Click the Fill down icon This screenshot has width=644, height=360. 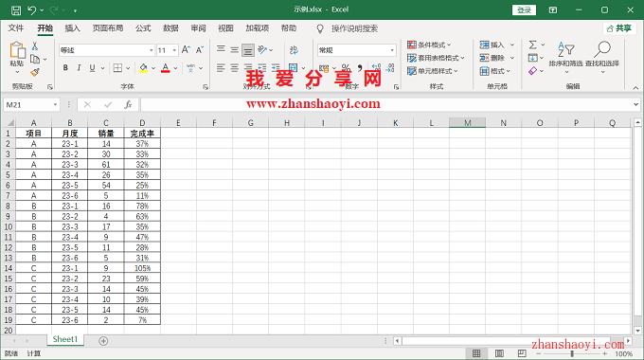pos(532,58)
